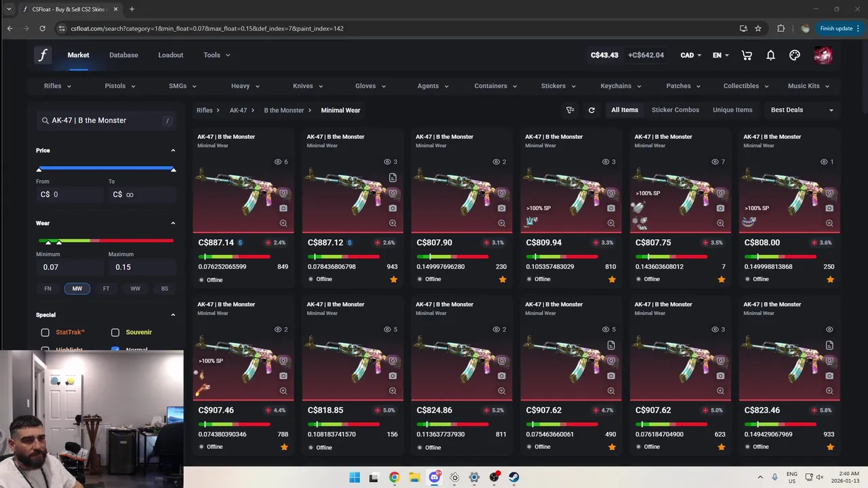Refresh the listings with the reload icon
The image size is (868, 488).
point(591,110)
